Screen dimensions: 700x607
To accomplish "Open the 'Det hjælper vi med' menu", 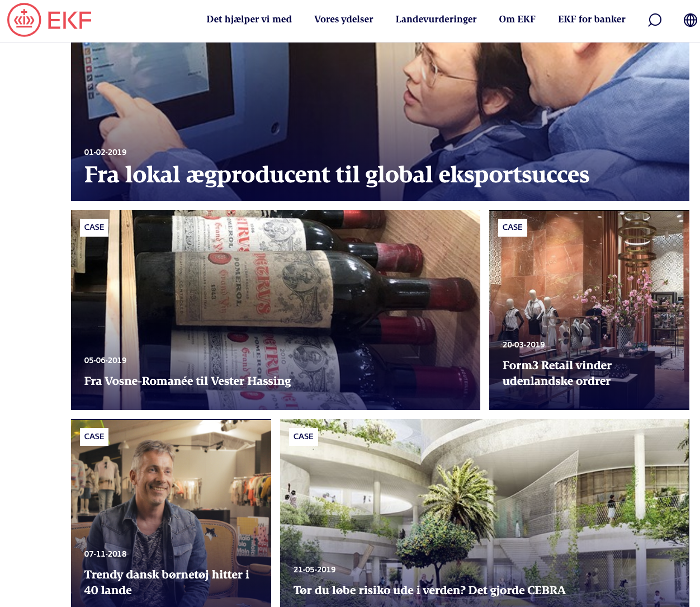I will click(249, 20).
